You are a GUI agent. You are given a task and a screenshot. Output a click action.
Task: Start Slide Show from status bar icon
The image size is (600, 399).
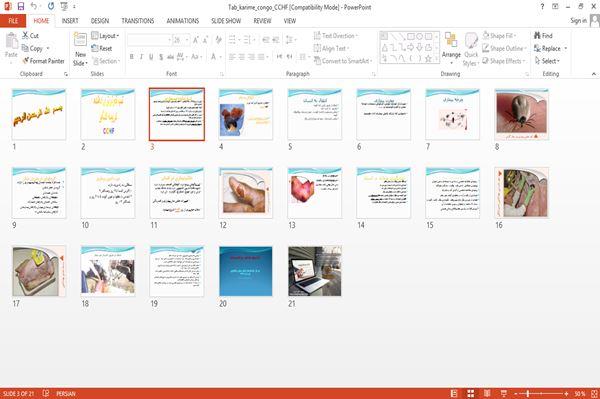click(x=504, y=393)
